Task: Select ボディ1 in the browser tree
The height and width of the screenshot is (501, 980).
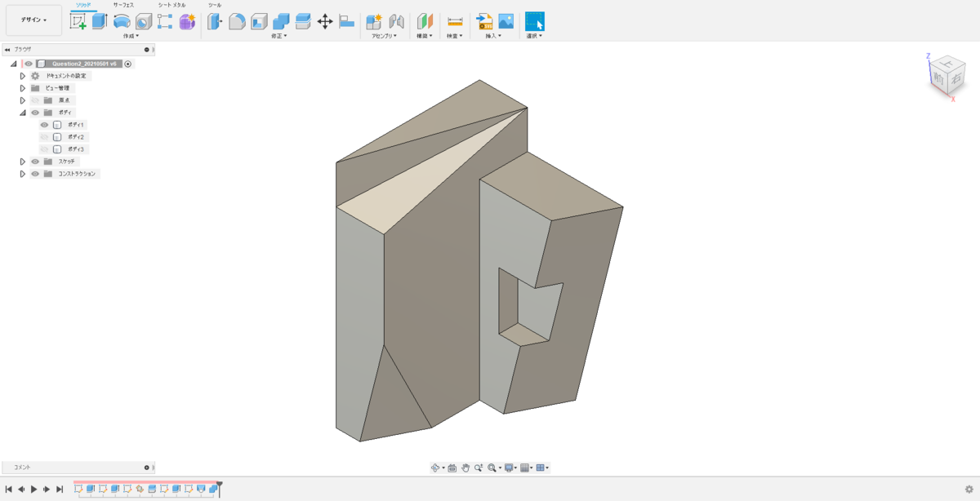Action: pyautogui.click(x=76, y=125)
